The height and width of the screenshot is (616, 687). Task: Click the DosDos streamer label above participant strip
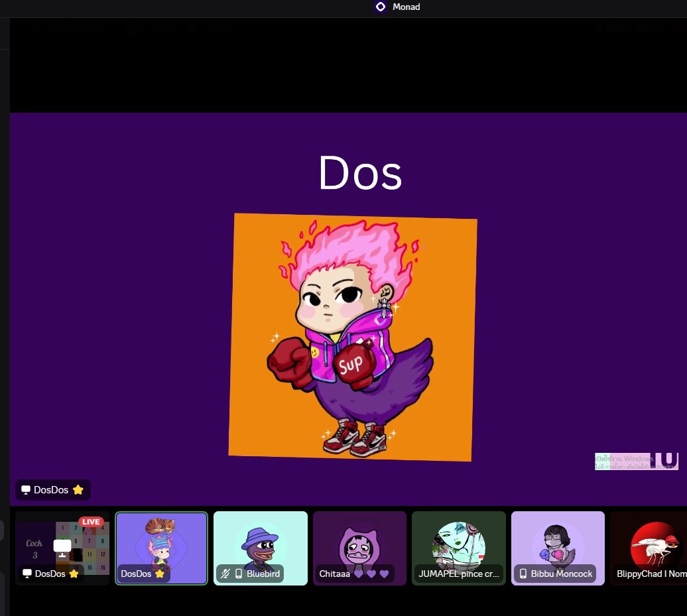(x=53, y=490)
